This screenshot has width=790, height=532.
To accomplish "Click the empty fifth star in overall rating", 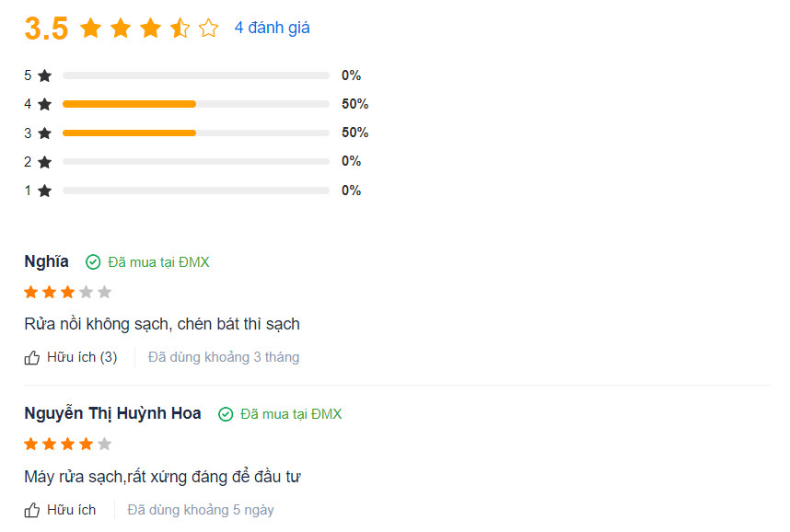I will click(x=209, y=28).
